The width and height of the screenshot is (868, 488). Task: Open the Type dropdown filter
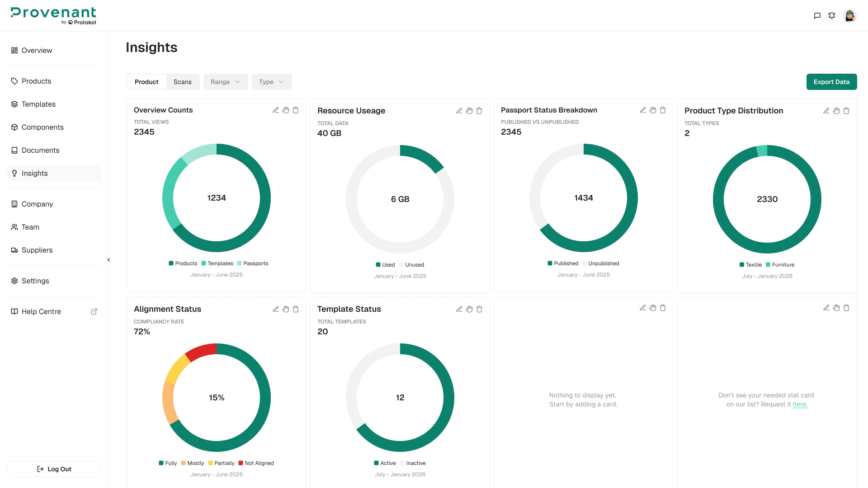272,82
